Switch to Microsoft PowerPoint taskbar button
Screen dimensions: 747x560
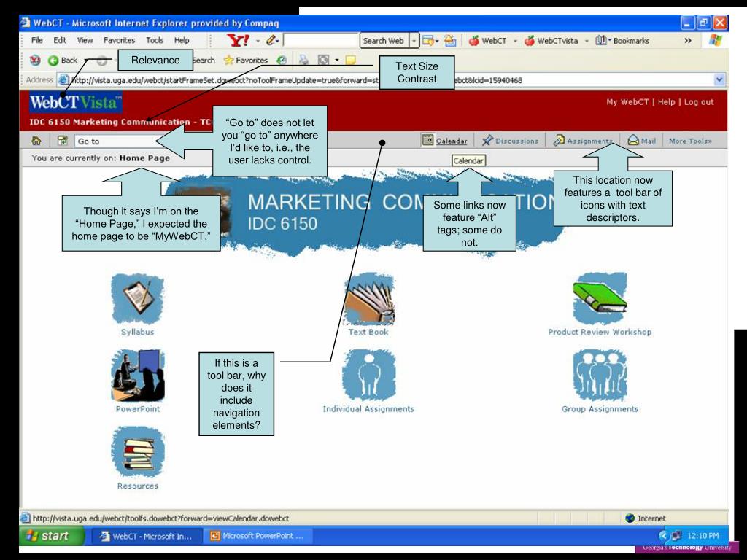258,536
